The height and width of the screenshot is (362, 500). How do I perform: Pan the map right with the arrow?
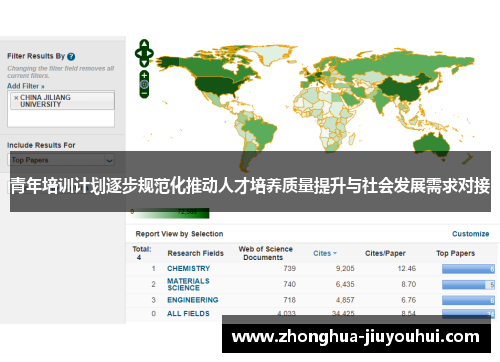[150, 53]
